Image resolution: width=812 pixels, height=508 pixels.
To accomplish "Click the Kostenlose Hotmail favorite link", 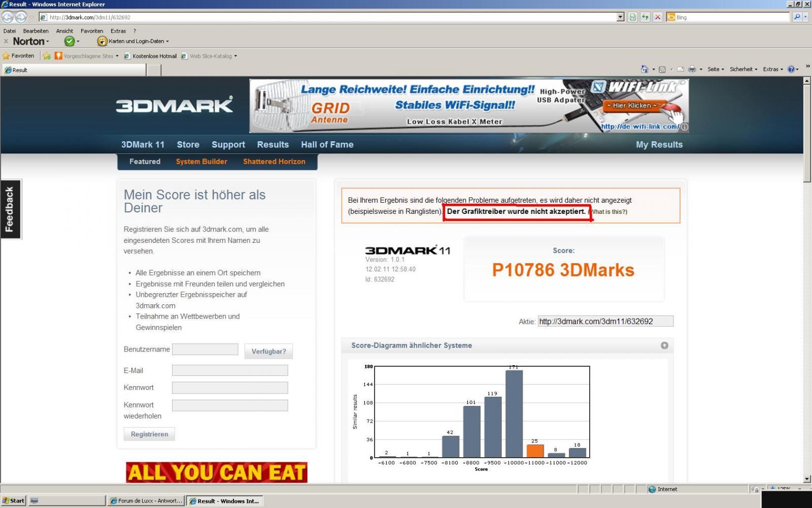I will click(151, 56).
